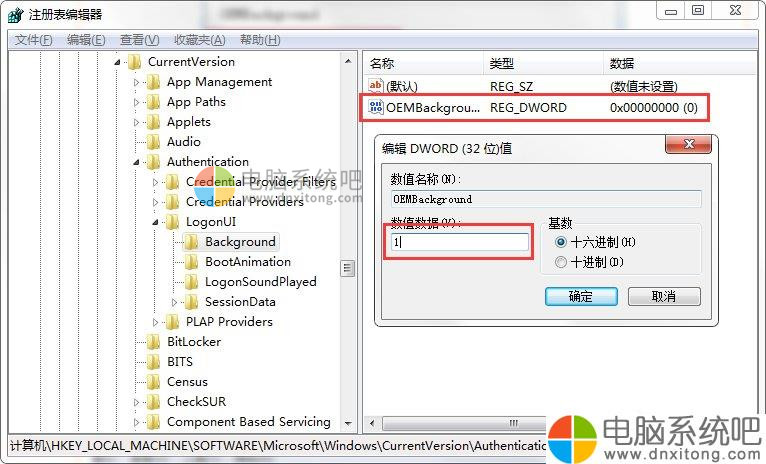Expand the App Management tree node
Screen dimensions: 766x464
pyautogui.click(x=138, y=82)
